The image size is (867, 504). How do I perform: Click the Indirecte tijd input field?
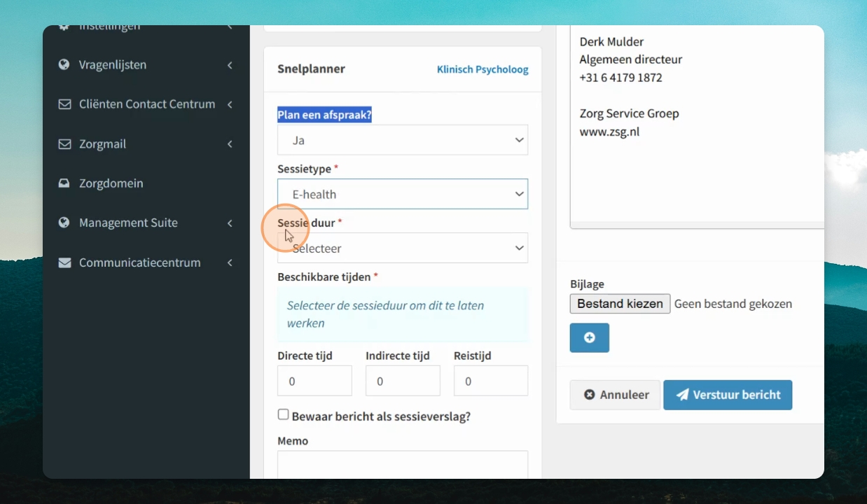tap(403, 381)
